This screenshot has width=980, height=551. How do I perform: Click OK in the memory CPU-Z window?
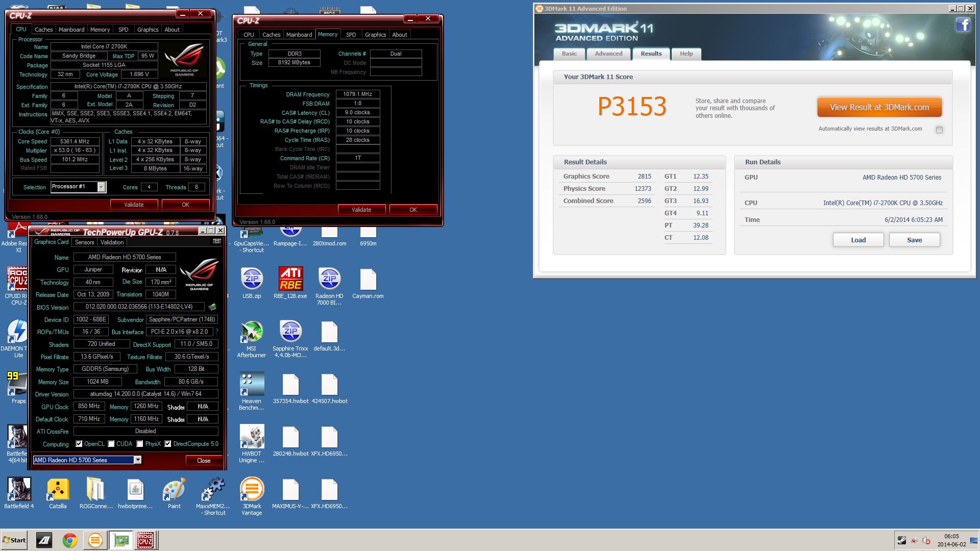point(413,210)
